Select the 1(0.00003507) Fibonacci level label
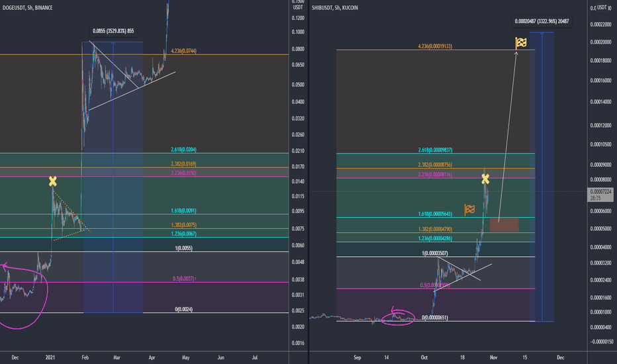 point(435,253)
